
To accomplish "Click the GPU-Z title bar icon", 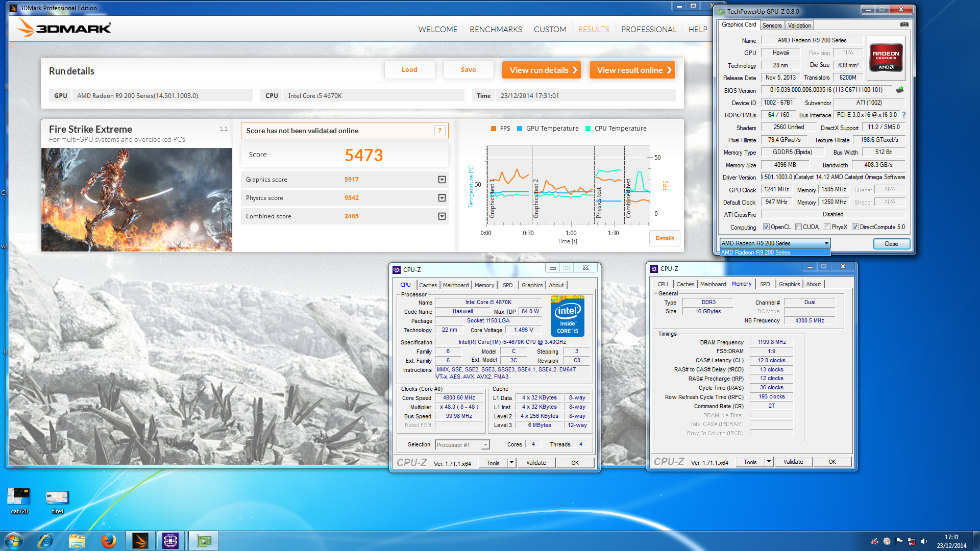I will (x=721, y=11).
